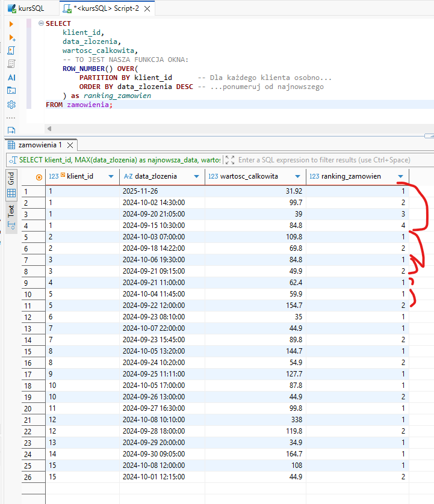Execute SQL statement in a new tab
The width and height of the screenshot is (434, 504).
pyautogui.click(x=11, y=37)
